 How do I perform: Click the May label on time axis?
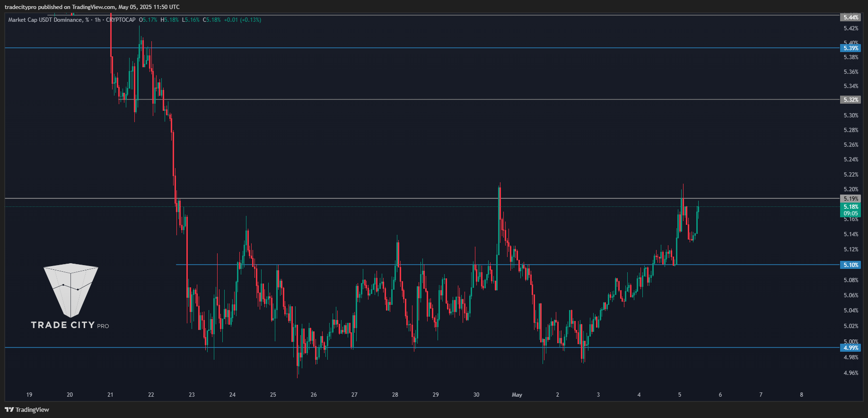pyautogui.click(x=517, y=395)
